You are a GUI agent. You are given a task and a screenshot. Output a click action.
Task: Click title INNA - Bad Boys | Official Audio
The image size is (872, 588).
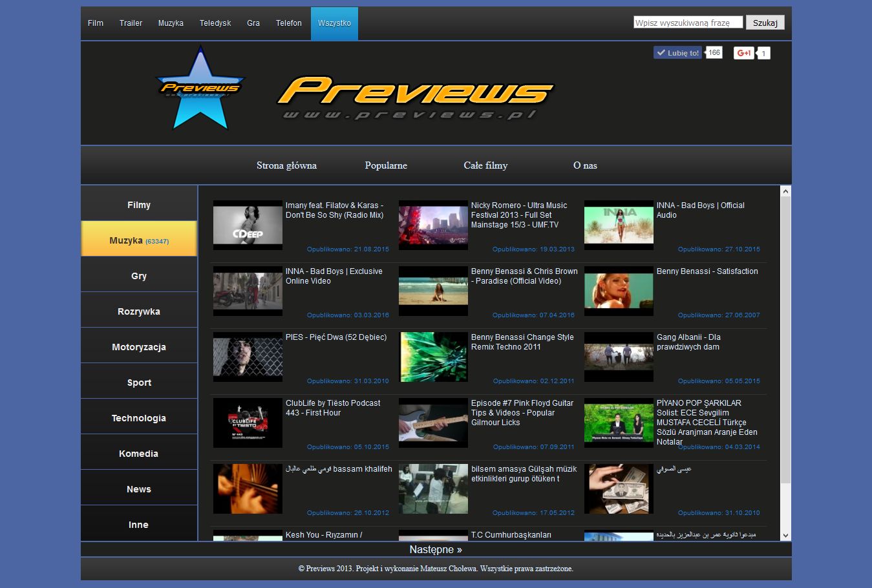point(701,210)
